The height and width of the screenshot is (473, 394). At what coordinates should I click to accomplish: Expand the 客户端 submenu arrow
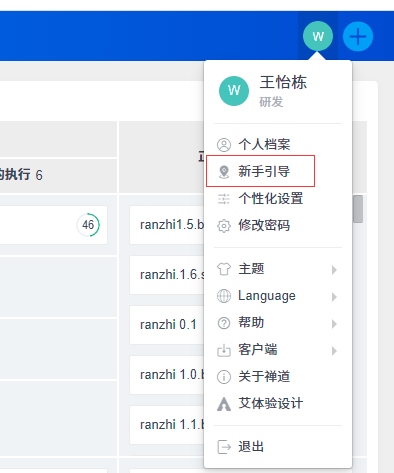[334, 351]
